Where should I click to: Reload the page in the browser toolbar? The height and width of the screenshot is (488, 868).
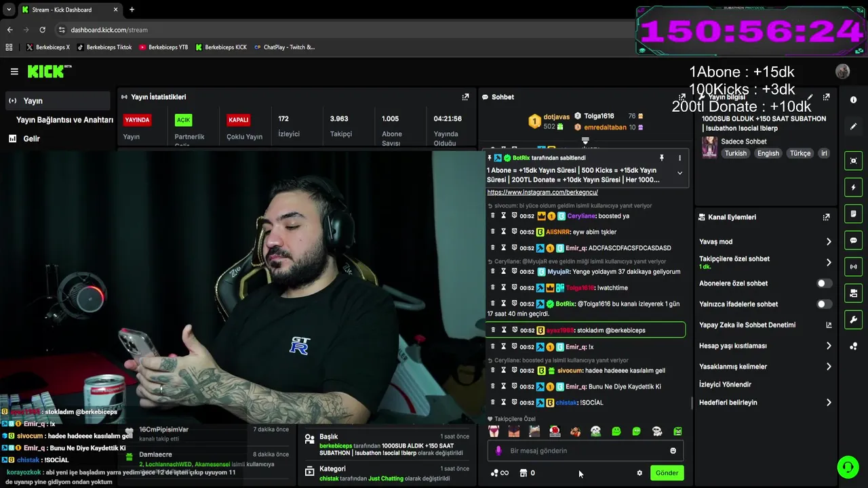pos(42,30)
